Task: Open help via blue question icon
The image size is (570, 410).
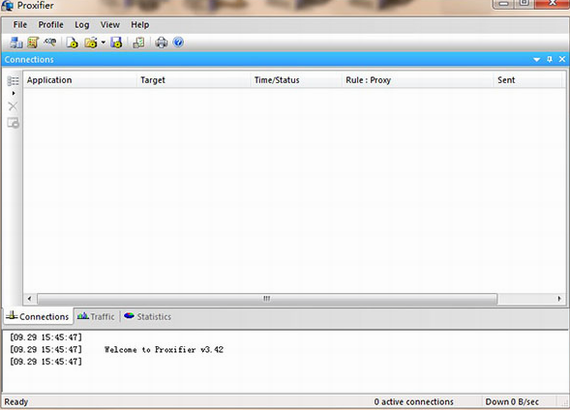Action: click(178, 43)
